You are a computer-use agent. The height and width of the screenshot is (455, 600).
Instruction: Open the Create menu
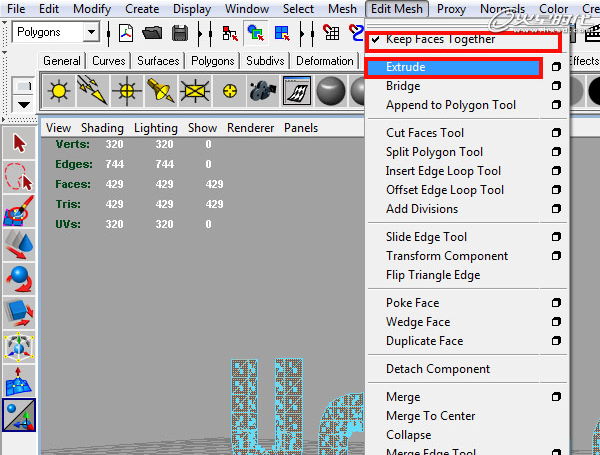tap(142, 8)
